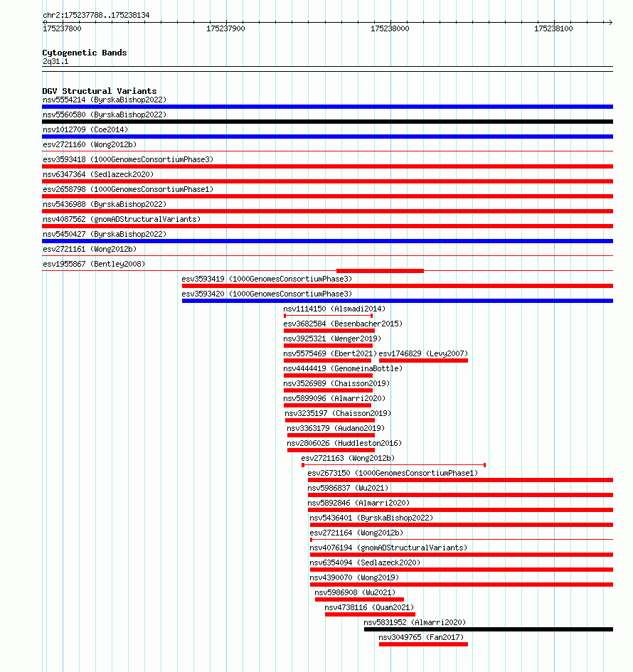The height and width of the screenshot is (672, 633).
Task: Open esv3593418 (1000GenomesConsortiumPhase3) entry
Action: tap(128, 159)
